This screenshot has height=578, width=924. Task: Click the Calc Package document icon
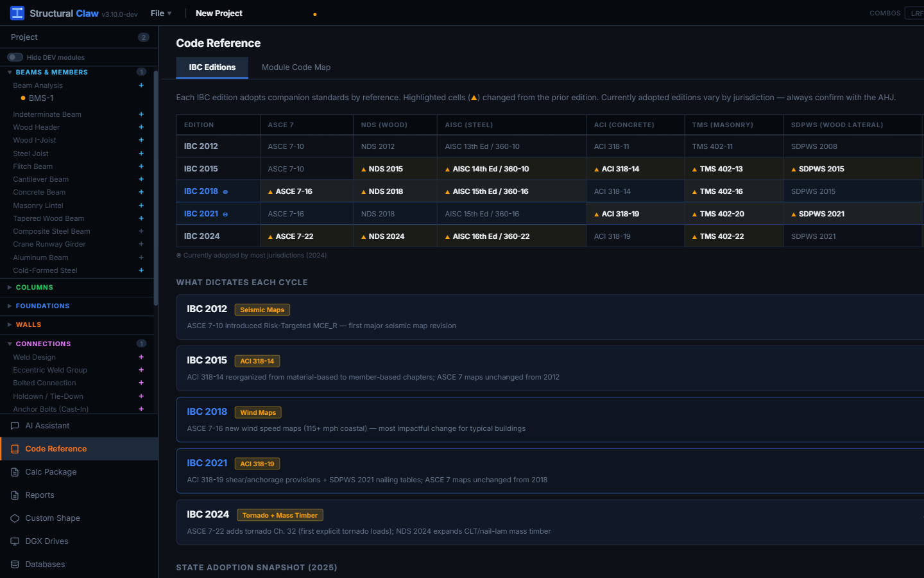coord(15,472)
